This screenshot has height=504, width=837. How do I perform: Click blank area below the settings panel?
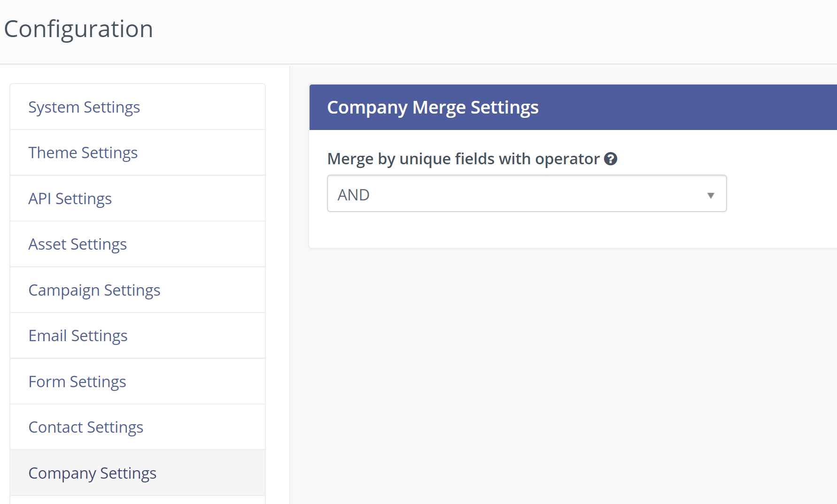pyautogui.click(x=564, y=375)
